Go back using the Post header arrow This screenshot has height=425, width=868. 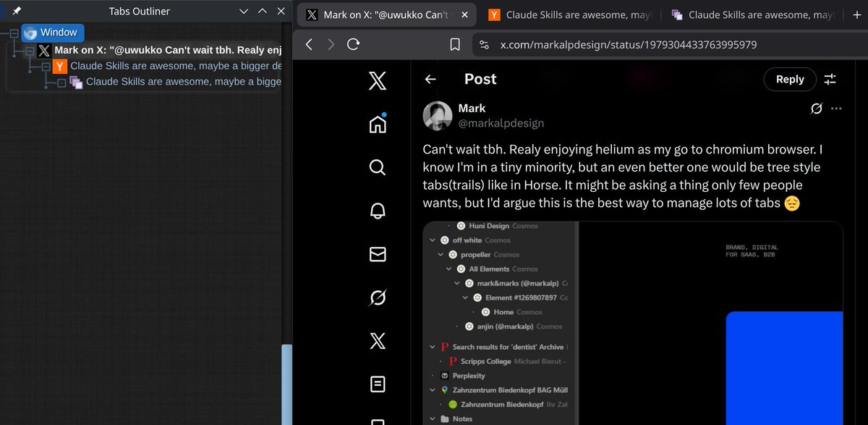pos(430,79)
